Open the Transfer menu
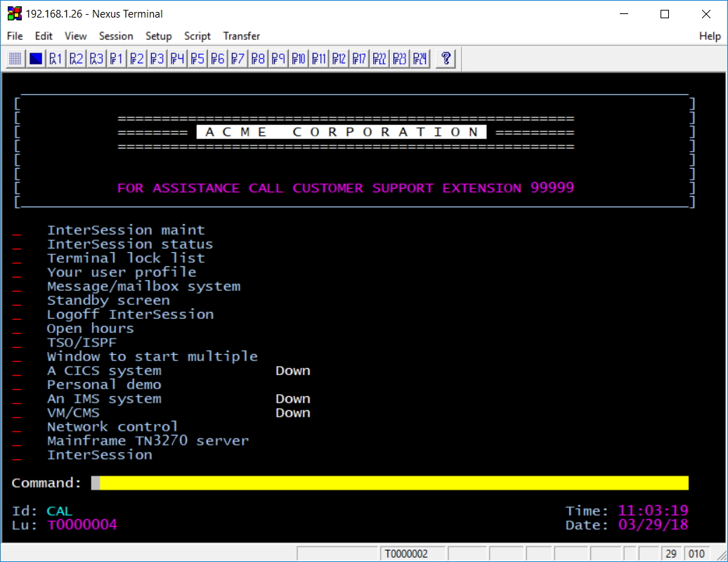The width and height of the screenshot is (728, 562). coord(241,36)
